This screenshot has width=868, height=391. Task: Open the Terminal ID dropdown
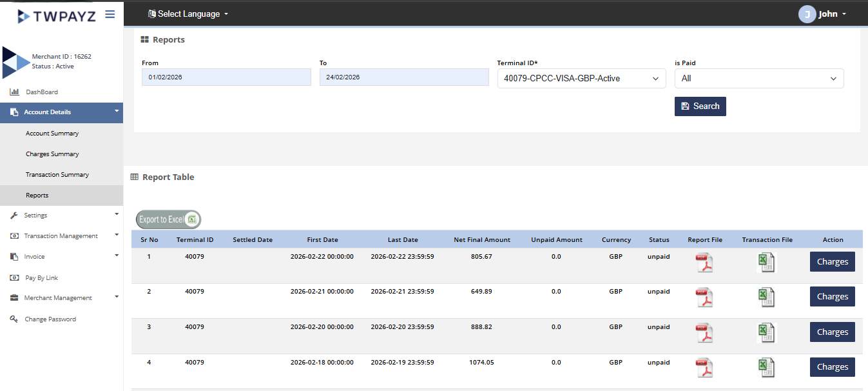click(x=581, y=78)
